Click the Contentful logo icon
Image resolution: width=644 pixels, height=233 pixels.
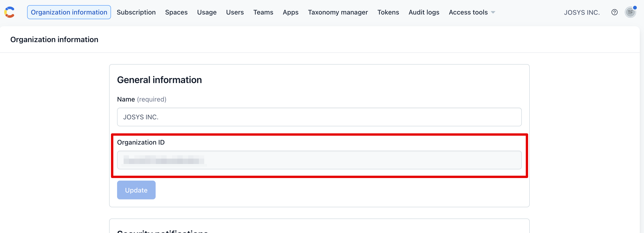click(10, 12)
